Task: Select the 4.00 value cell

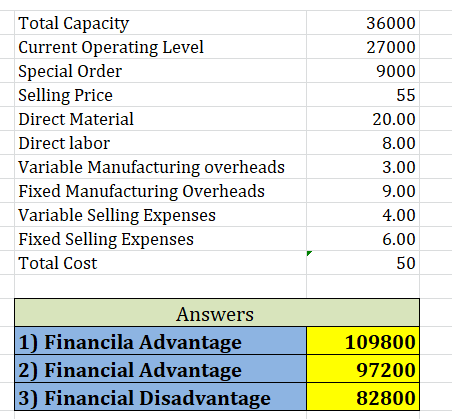Action: (x=363, y=215)
